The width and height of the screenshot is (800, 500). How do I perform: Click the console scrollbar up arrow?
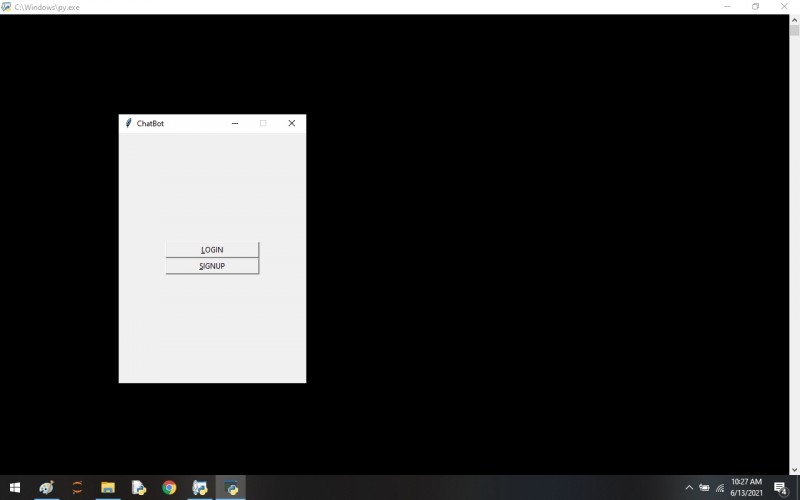(x=794, y=20)
